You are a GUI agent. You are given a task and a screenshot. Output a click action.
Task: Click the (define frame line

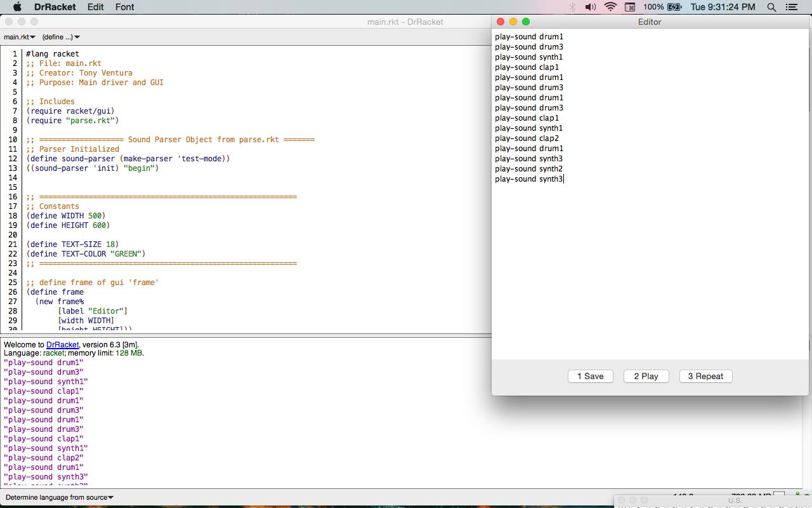[55, 292]
